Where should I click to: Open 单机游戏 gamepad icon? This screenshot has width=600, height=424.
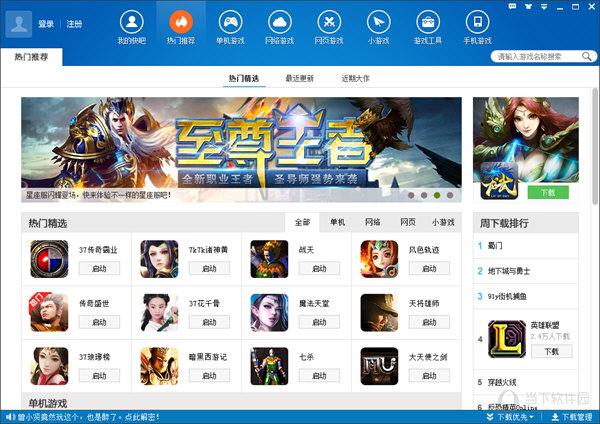tap(230, 22)
